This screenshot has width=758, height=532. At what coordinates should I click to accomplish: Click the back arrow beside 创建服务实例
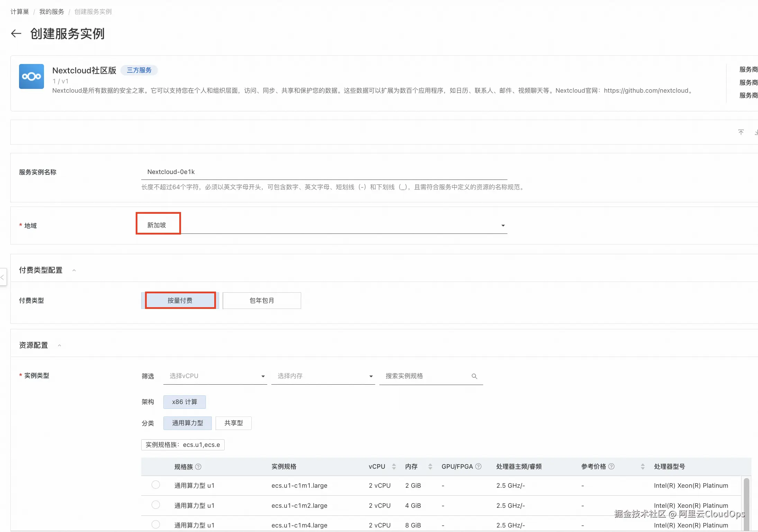(x=16, y=34)
